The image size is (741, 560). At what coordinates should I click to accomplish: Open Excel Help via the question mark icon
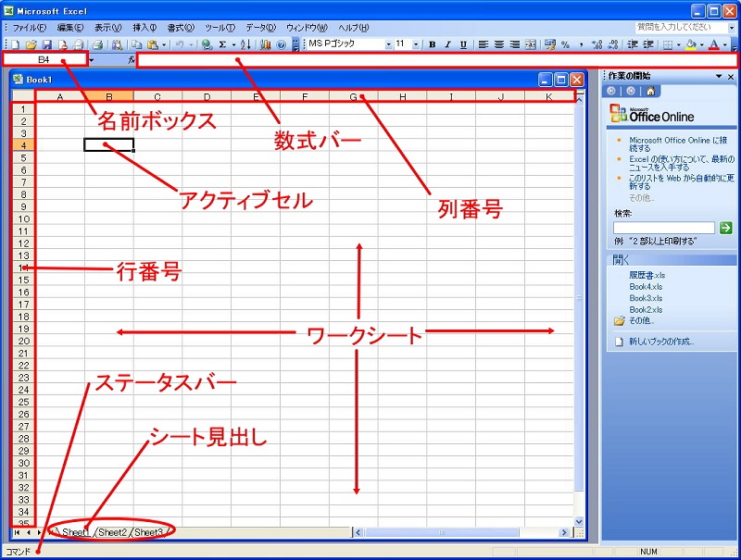282,44
